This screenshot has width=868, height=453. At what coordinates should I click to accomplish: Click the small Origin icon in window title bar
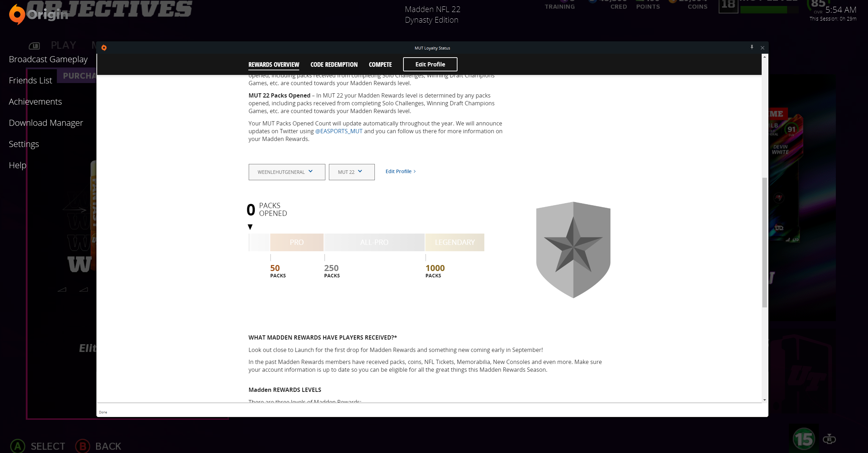pyautogui.click(x=104, y=48)
